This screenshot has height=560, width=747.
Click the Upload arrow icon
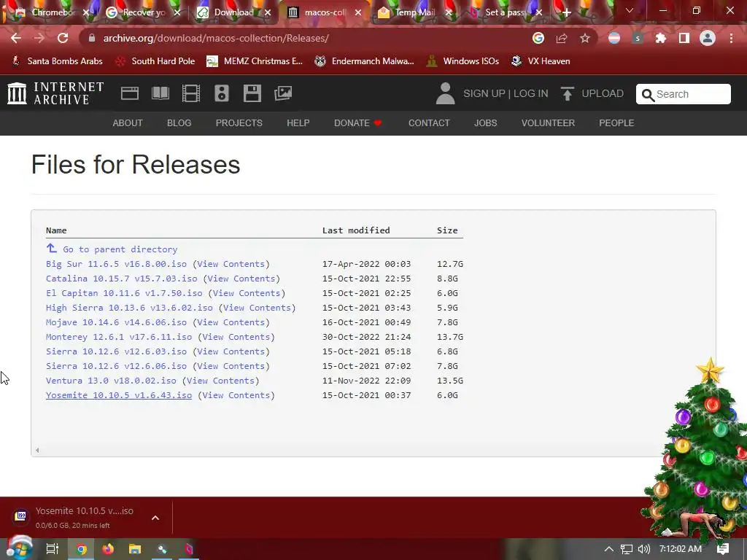click(567, 93)
